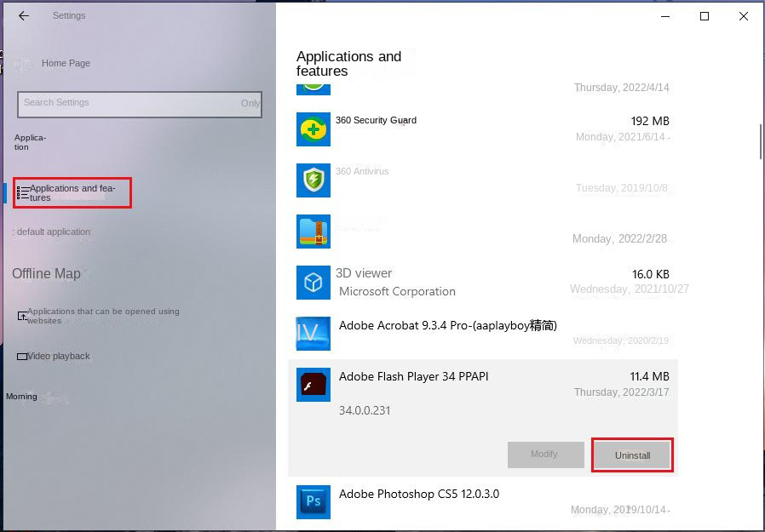Screen dimensions: 765x532
Task: Click the Adobe Flash Player icon
Action: coord(313,385)
